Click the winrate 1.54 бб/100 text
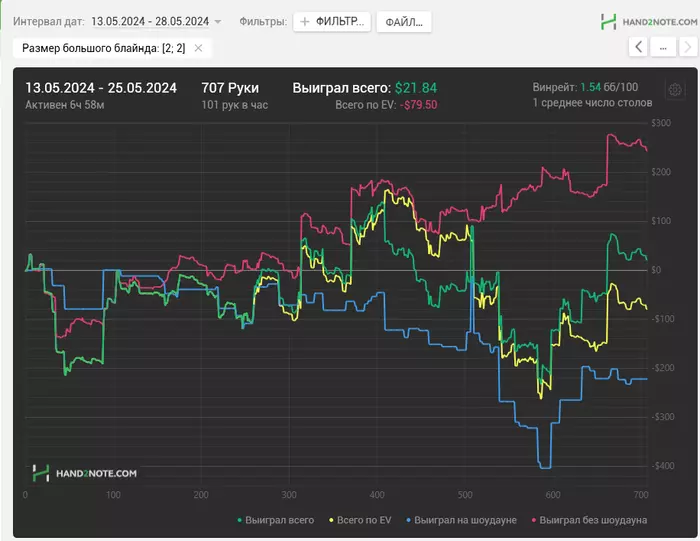 tap(609, 87)
